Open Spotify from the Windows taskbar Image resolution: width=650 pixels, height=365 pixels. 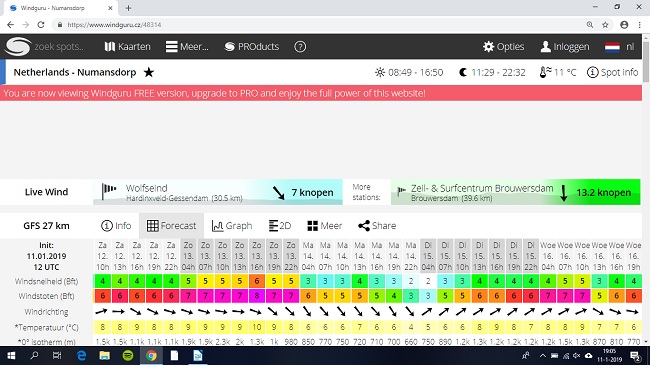(x=128, y=355)
